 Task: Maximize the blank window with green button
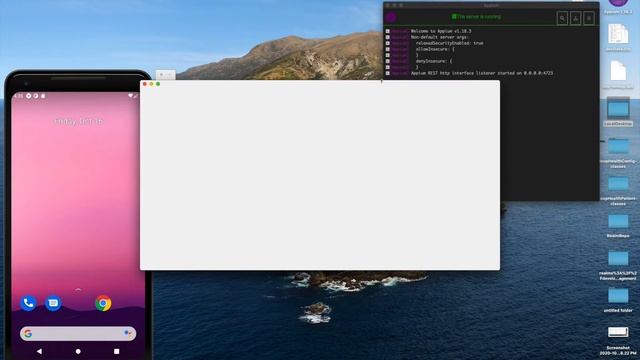coord(158,84)
